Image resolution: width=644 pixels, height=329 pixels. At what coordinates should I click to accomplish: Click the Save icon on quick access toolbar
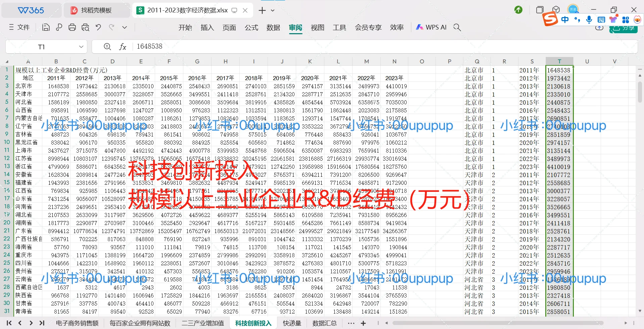coord(46,27)
